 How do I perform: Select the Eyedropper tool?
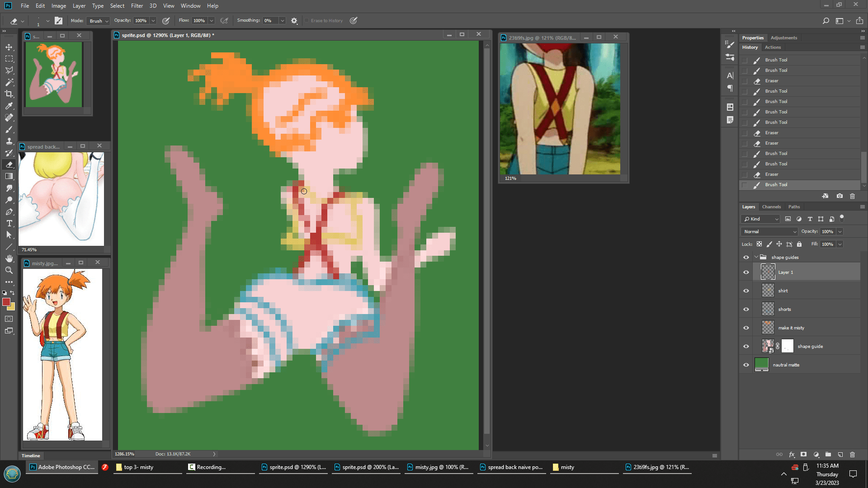point(9,106)
